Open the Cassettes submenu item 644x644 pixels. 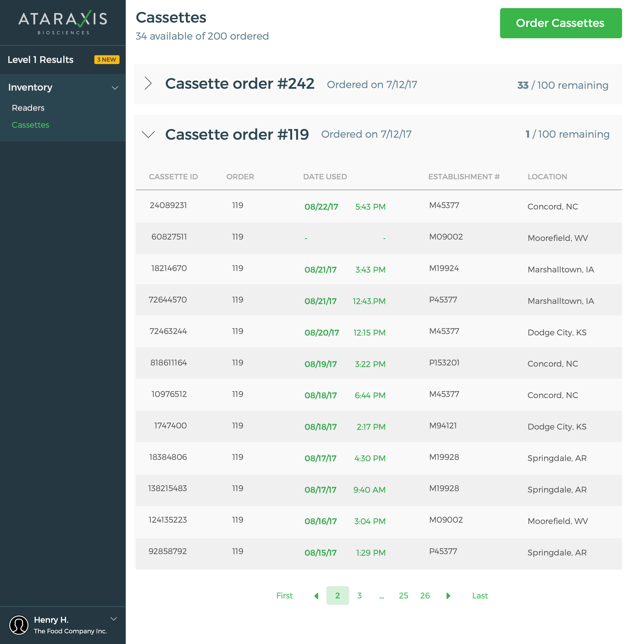point(30,125)
